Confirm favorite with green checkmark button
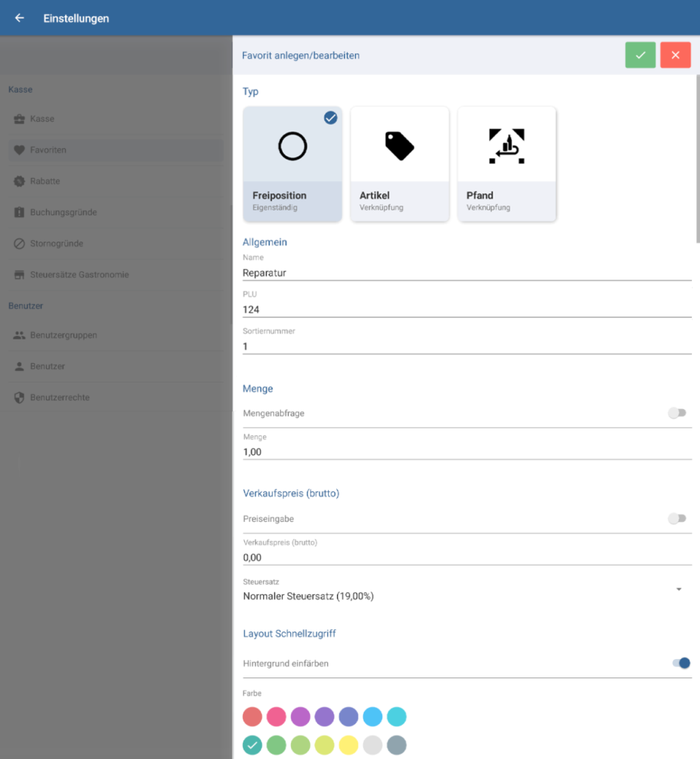 [640, 55]
